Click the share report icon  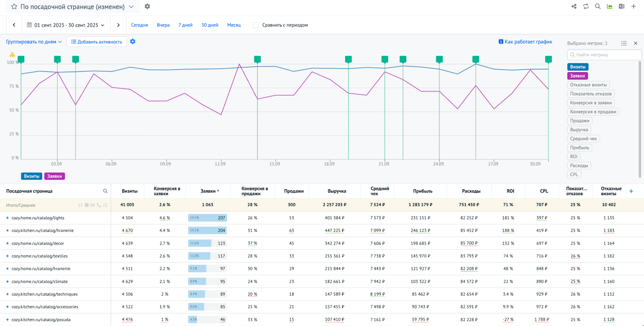[574, 6]
